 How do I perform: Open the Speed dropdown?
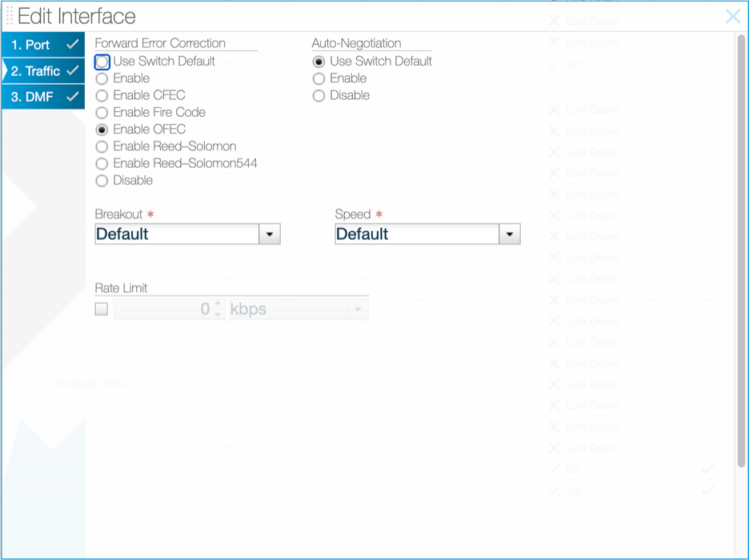pyautogui.click(x=511, y=234)
